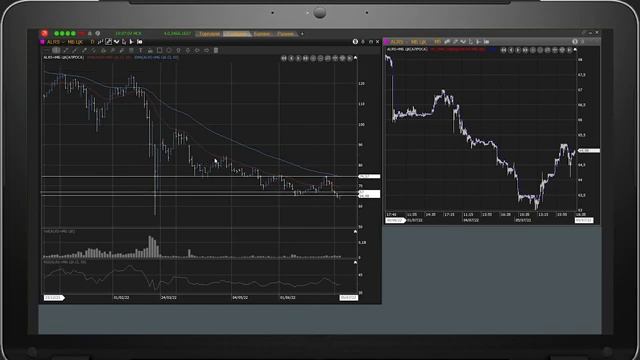
Task: Switch to the fourth workspace tab
Action: [285, 34]
